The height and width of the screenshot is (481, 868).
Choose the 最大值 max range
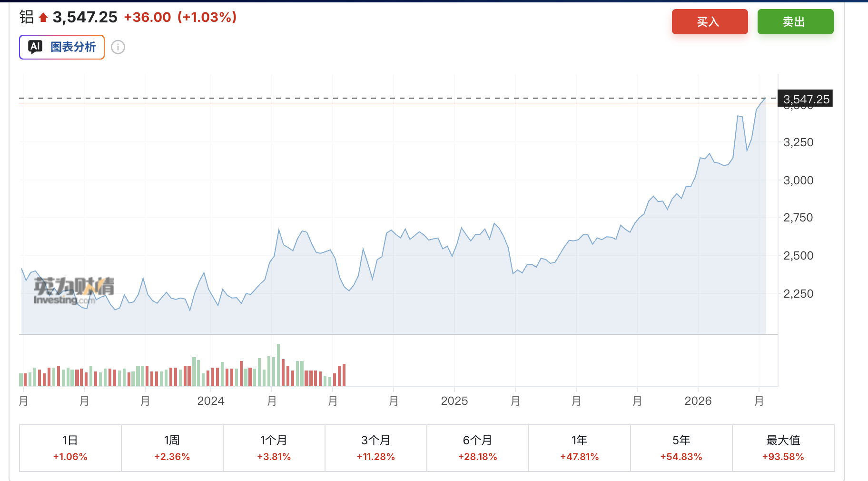click(x=783, y=448)
